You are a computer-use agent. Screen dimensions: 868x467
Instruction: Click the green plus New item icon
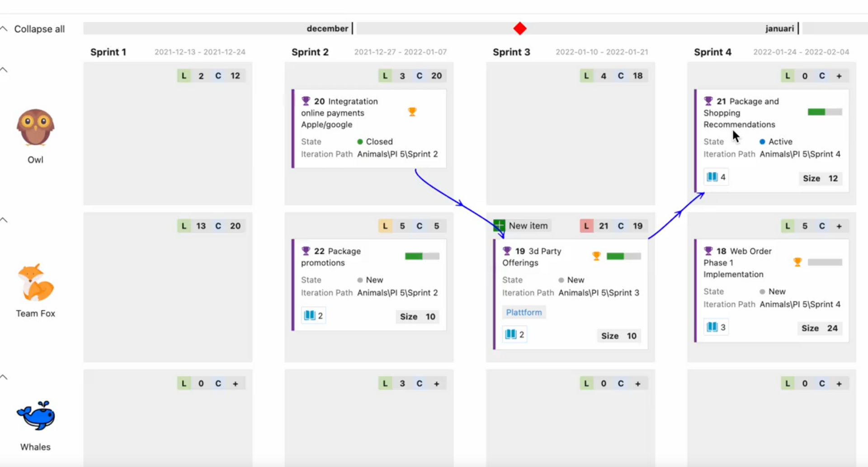coord(499,225)
